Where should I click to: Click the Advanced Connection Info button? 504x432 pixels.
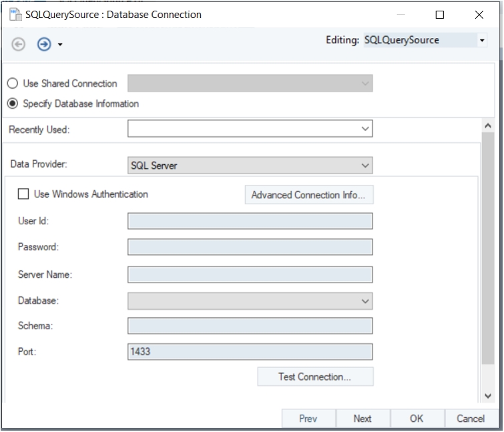[x=308, y=195]
